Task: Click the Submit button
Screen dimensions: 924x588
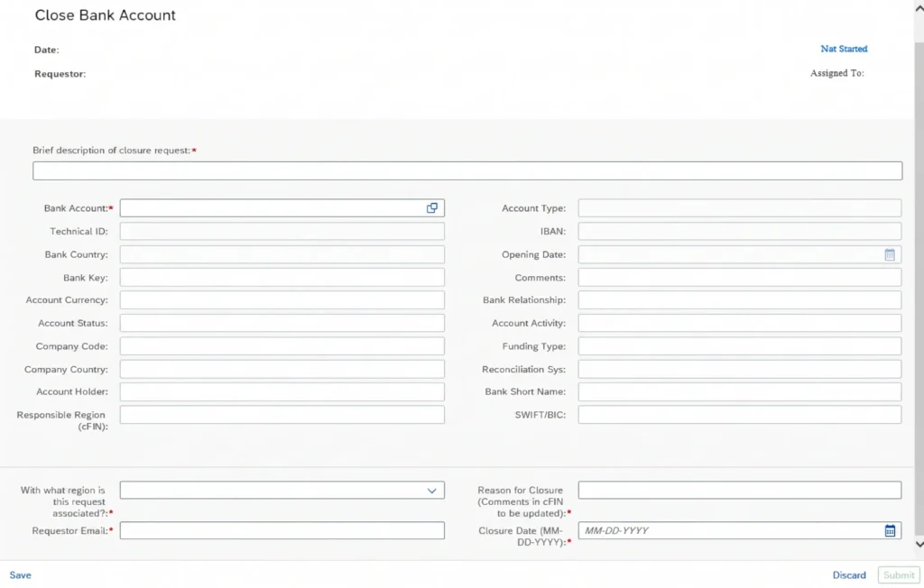Action: pyautogui.click(x=899, y=575)
